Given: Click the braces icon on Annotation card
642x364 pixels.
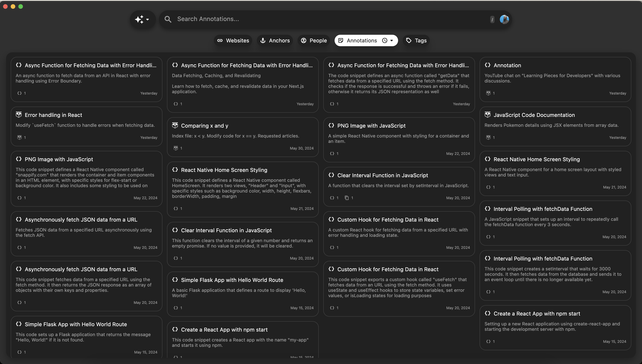Looking at the screenshot, I should pos(487,65).
